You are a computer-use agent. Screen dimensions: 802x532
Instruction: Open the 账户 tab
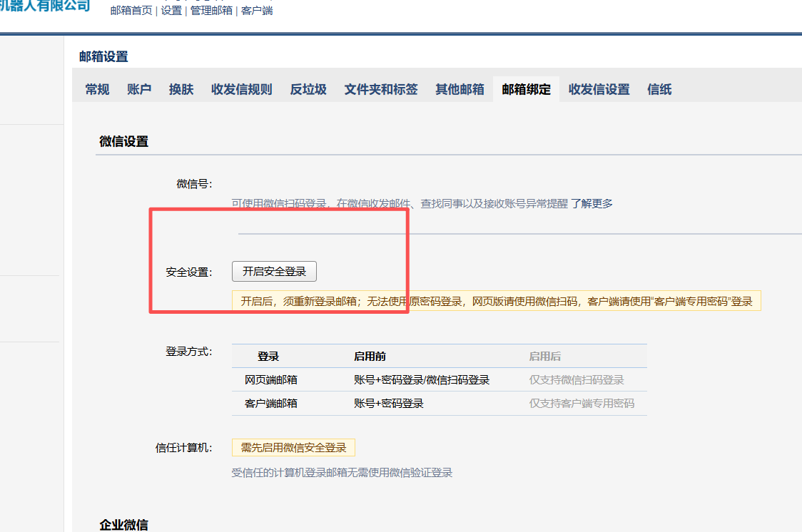click(x=138, y=89)
